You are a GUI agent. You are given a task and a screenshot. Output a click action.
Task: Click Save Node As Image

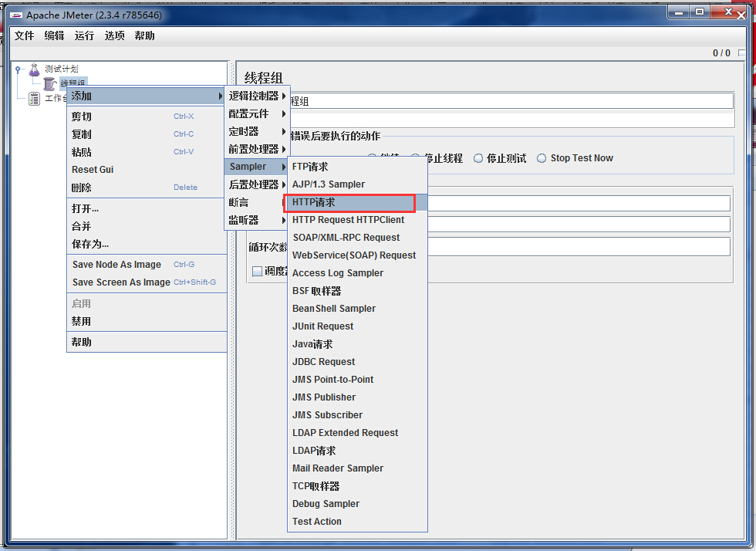coord(147,265)
